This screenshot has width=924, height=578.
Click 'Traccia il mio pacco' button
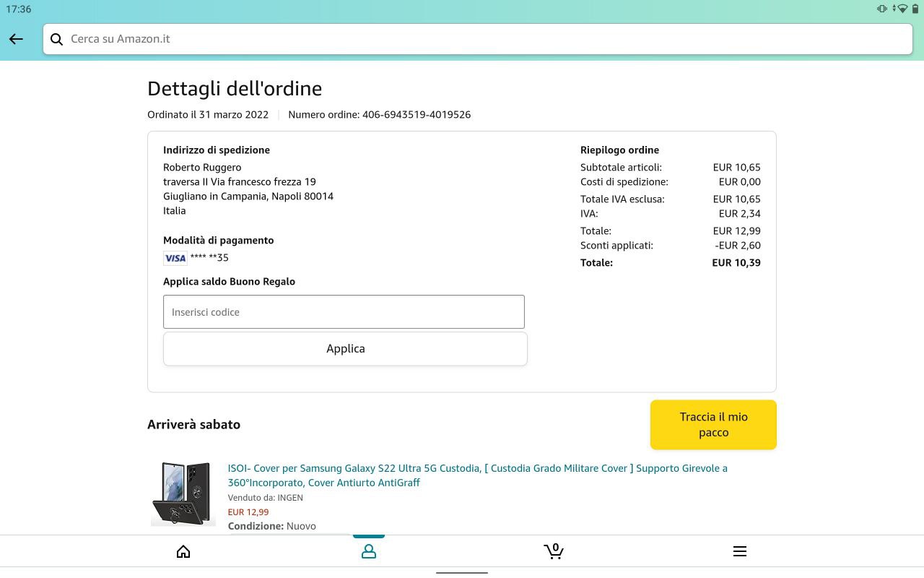[x=713, y=425]
